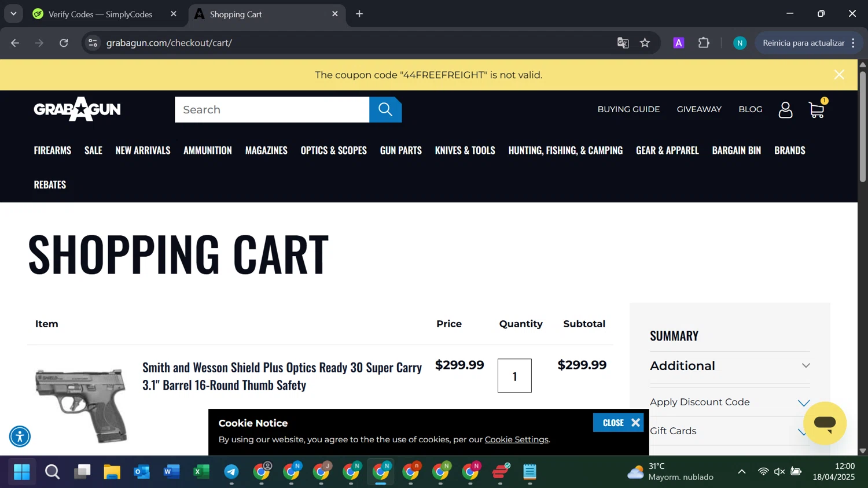Click the blue search magnifier button
This screenshot has height=488, width=868.
coord(385,109)
